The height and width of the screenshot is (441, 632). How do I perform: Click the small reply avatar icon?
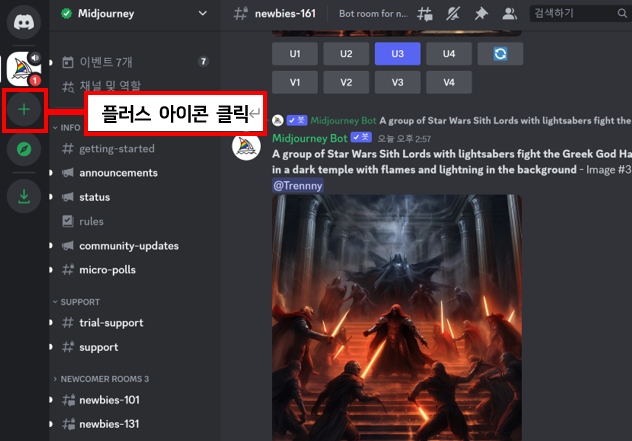pyautogui.click(x=278, y=120)
